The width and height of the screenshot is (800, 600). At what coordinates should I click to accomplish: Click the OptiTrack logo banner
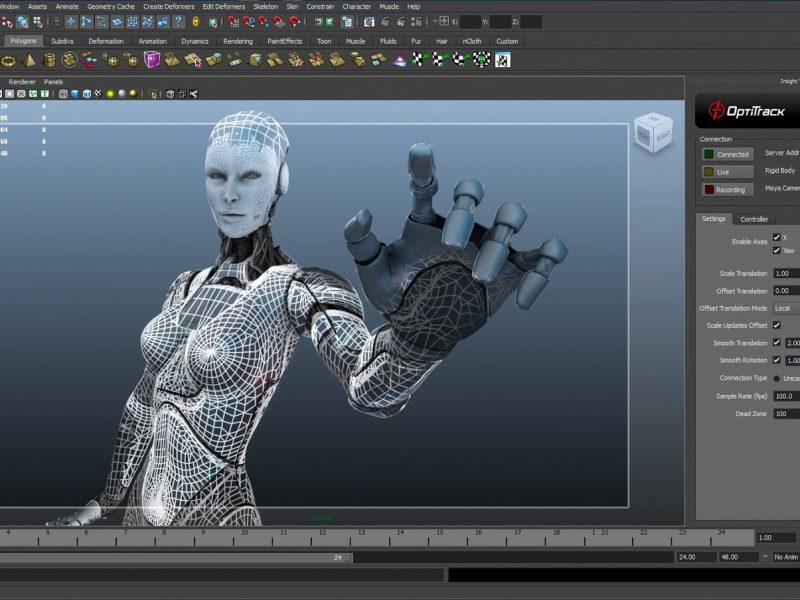point(747,111)
